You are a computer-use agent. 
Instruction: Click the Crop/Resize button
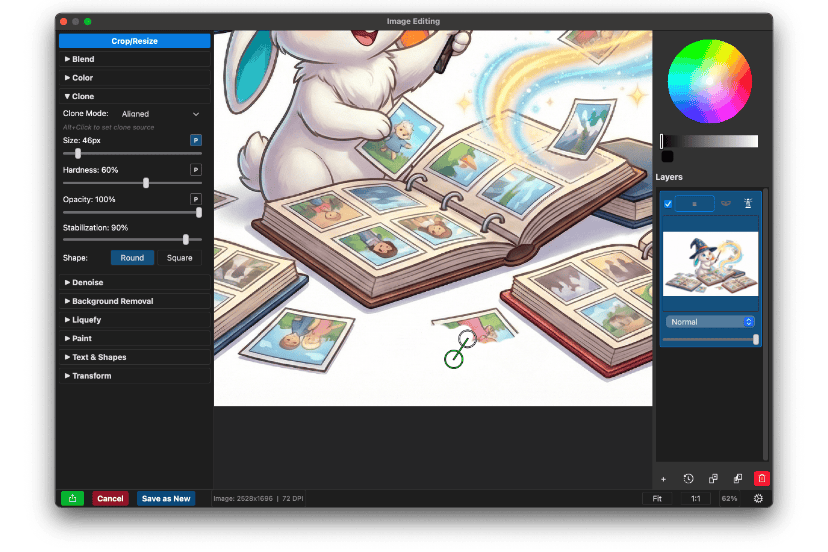(x=135, y=41)
